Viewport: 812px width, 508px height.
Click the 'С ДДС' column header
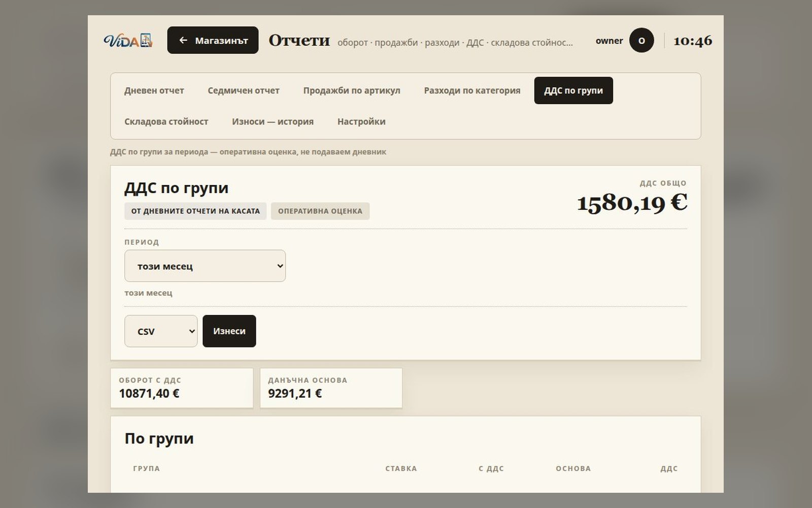click(x=491, y=468)
